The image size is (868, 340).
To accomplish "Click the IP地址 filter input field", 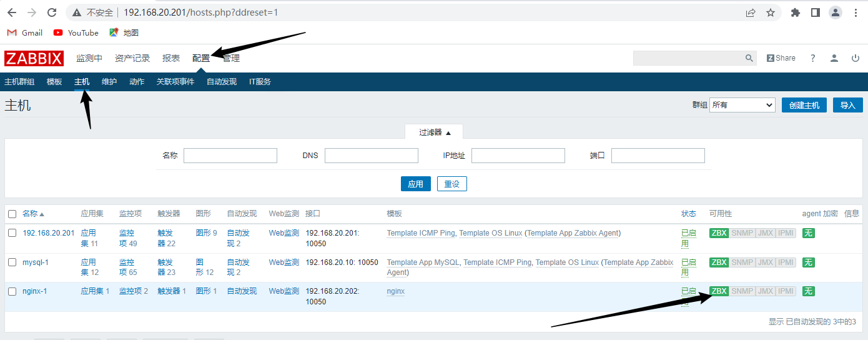I will click(518, 156).
